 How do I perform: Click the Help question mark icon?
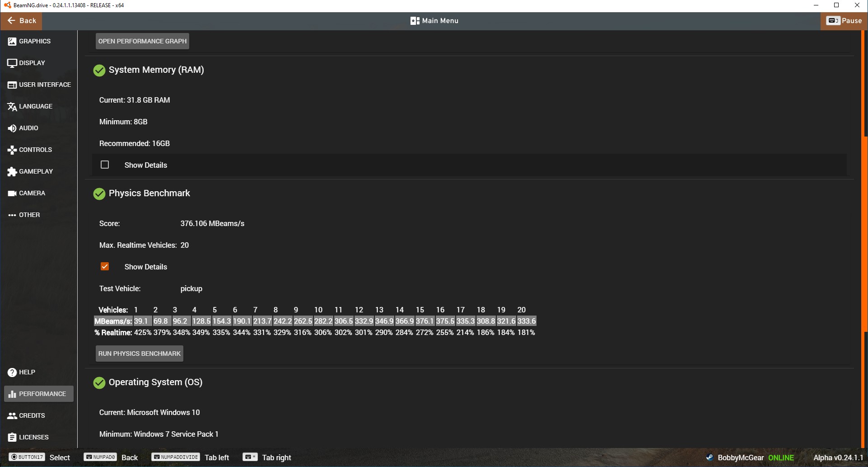tap(12, 373)
